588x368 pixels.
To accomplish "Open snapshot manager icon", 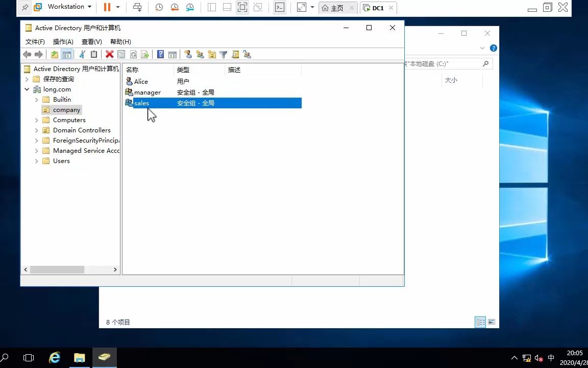I will [x=190, y=7].
